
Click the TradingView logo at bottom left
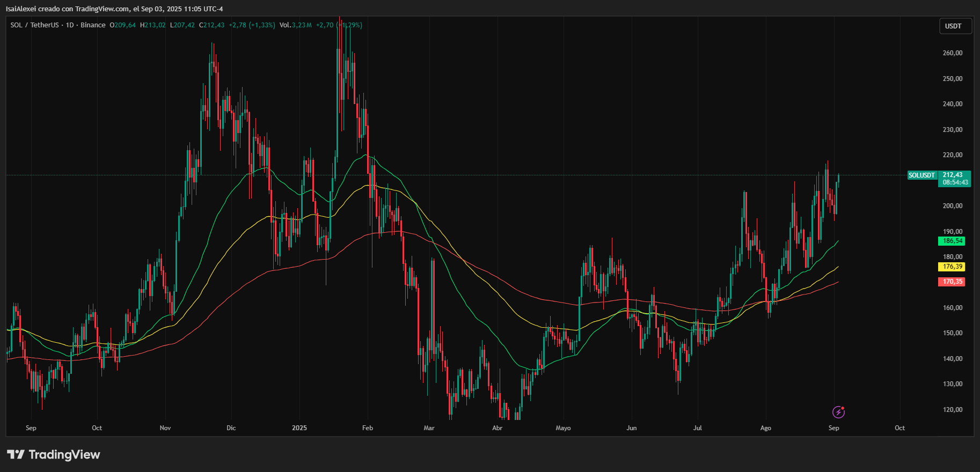pos(54,454)
